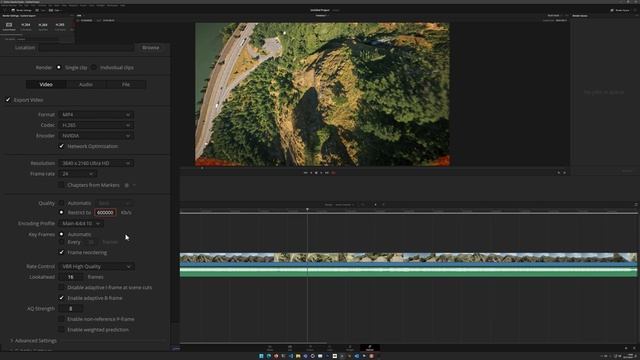Toggle the Tape button in top toolbar
Viewport: 640px width, 360px height.
(40, 10)
